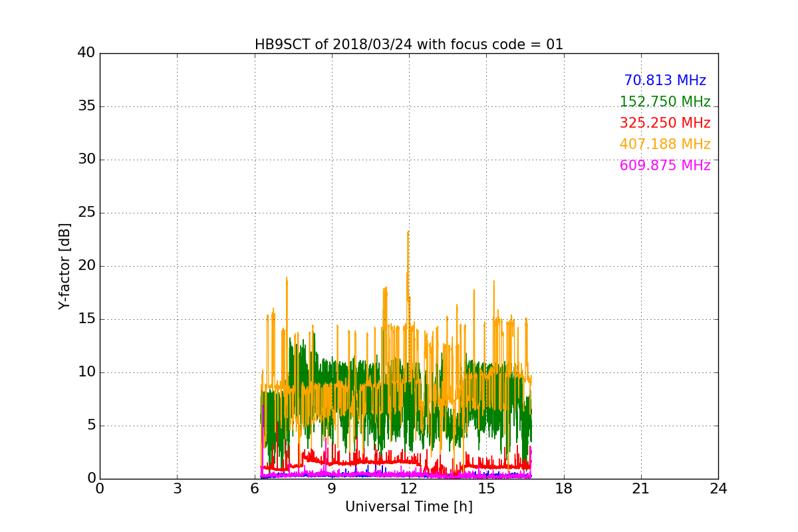
Task: Select the 609.875 MHz legend label
Action: 665,166
